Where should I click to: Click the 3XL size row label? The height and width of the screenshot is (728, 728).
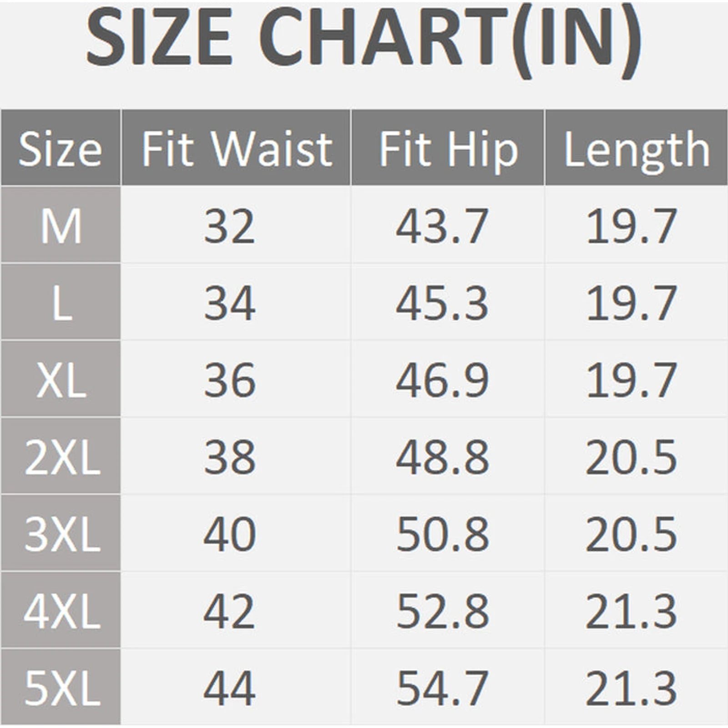click(61, 533)
